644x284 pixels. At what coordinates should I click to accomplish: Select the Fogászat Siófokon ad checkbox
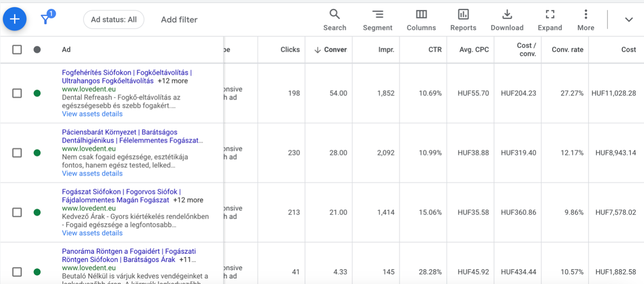[17, 212]
